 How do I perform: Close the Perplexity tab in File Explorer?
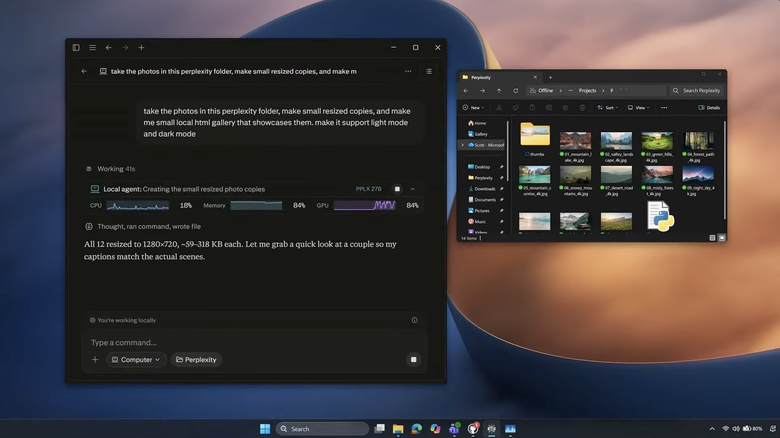point(535,77)
